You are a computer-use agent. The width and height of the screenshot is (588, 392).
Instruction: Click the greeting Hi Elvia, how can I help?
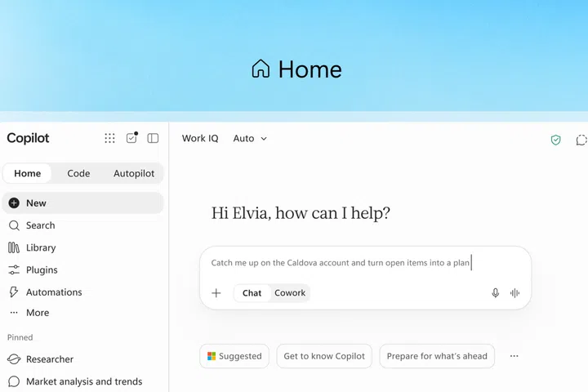301,213
